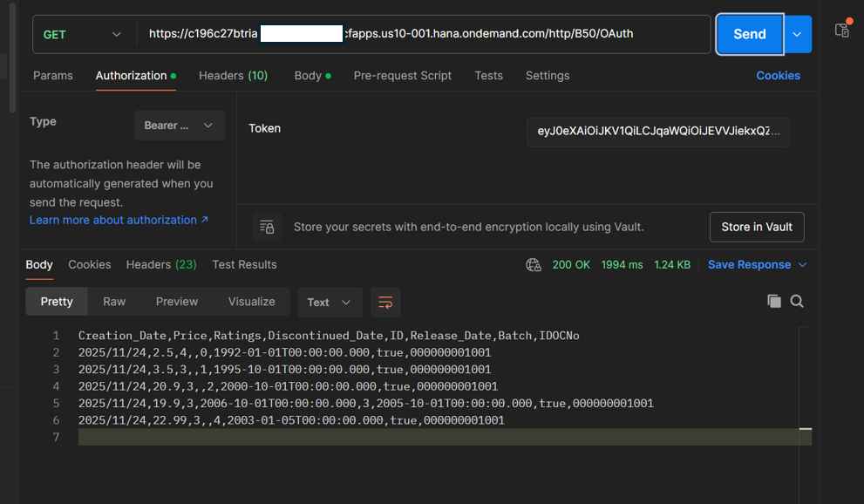Expand the Save Response chevron
Image resolution: width=864 pixels, height=504 pixels.
coord(802,265)
